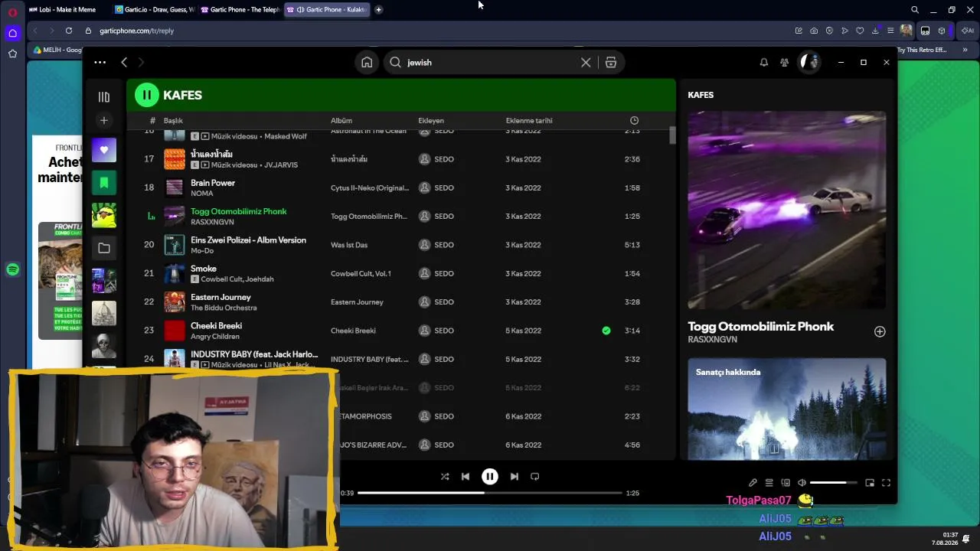This screenshot has height=551, width=980.
Task: Open Try This Retro Eff... bookmark
Action: (x=922, y=50)
